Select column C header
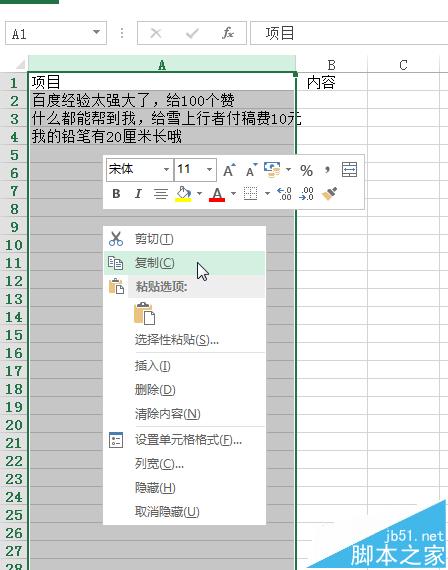448x570 pixels. (403, 65)
